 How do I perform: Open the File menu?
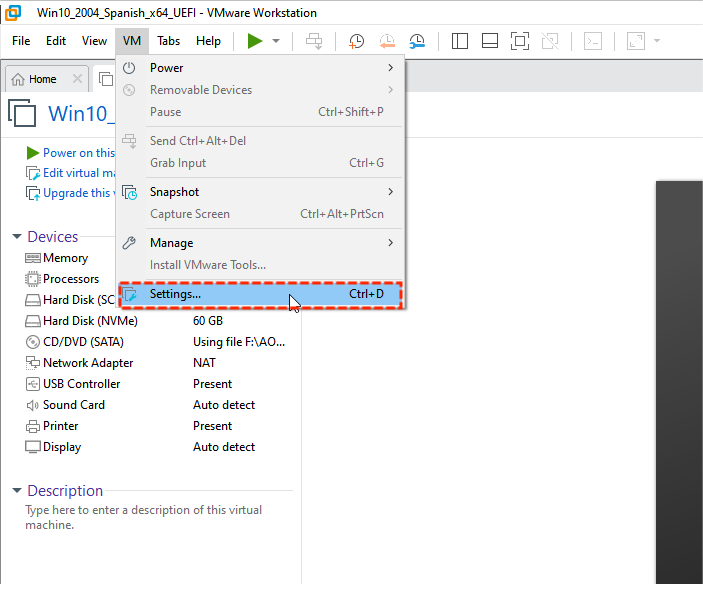click(x=21, y=41)
